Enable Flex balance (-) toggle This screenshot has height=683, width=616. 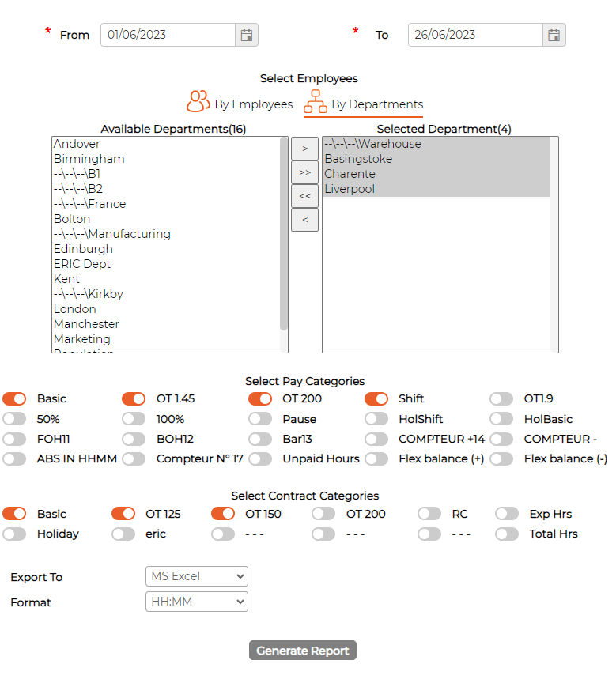[x=501, y=458]
